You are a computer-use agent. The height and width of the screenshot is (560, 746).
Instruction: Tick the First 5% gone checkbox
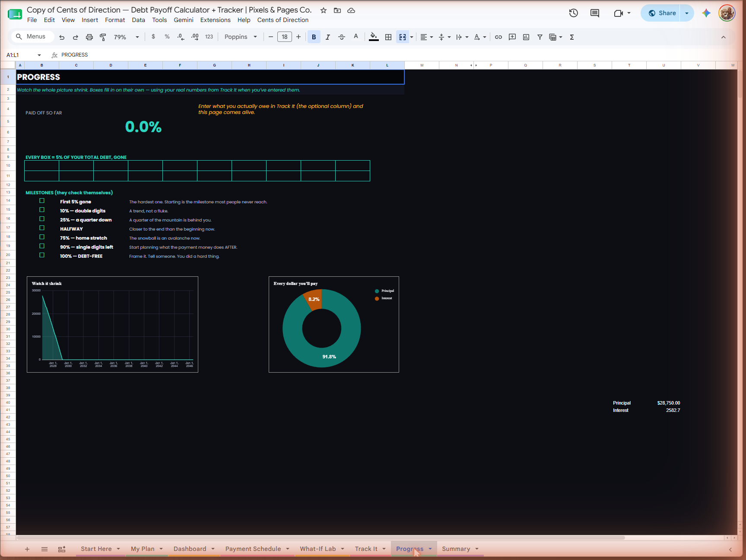tap(42, 201)
